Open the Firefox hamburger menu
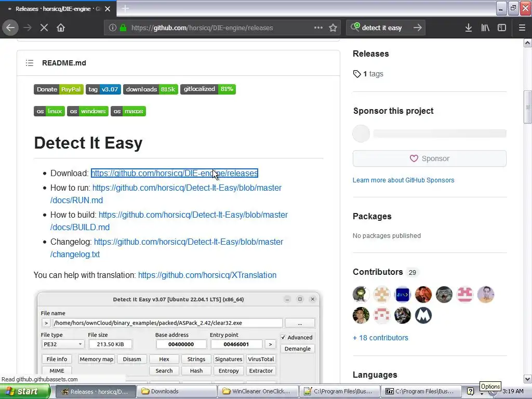532x399 pixels. 522,28
